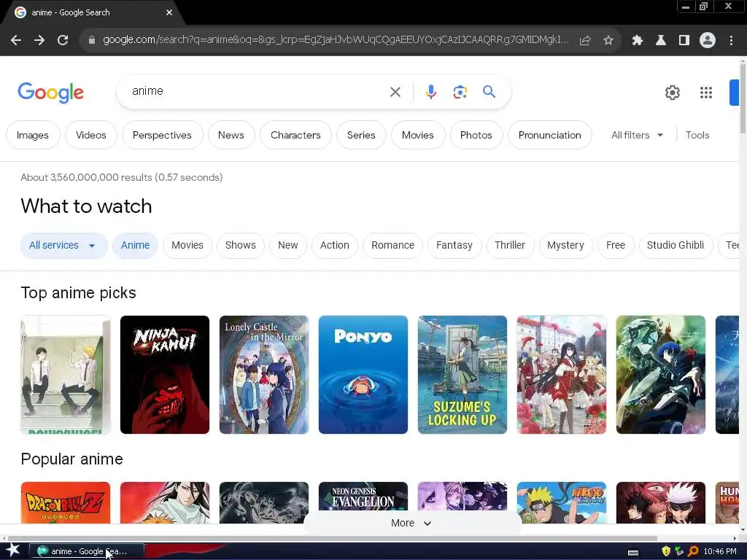
Task: Expand results with the More button
Action: [411, 523]
